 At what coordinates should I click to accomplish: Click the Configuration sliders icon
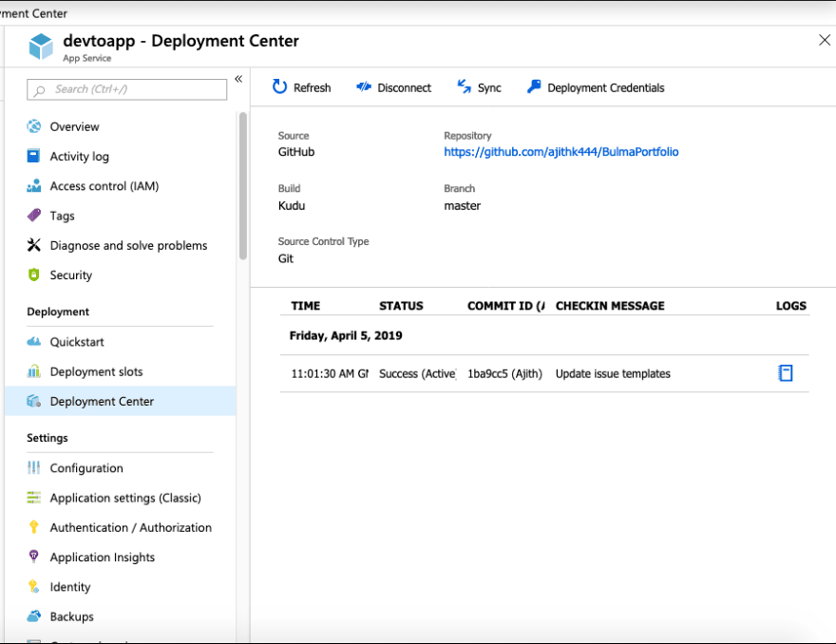[33, 467]
